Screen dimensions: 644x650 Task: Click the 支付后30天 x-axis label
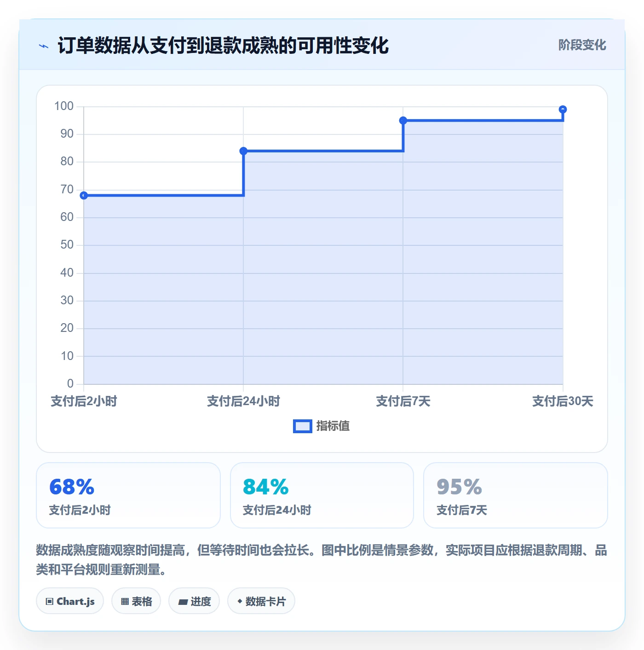click(563, 401)
